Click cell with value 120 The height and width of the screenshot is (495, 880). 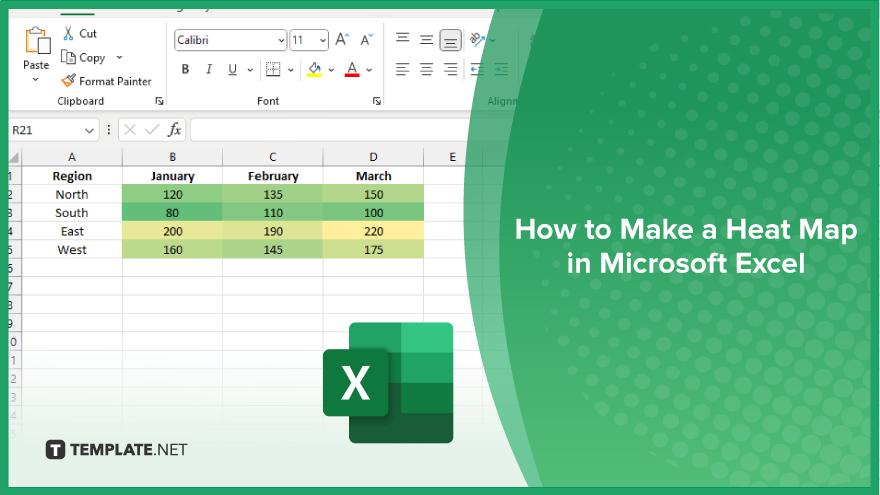(x=172, y=194)
